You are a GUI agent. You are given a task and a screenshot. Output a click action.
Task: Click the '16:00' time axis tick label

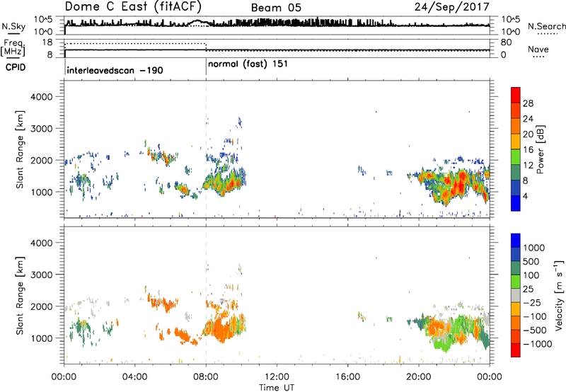[x=347, y=377]
